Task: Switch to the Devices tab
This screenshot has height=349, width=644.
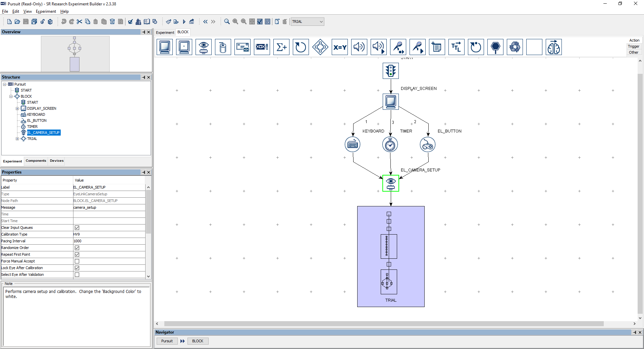Action: (x=57, y=161)
